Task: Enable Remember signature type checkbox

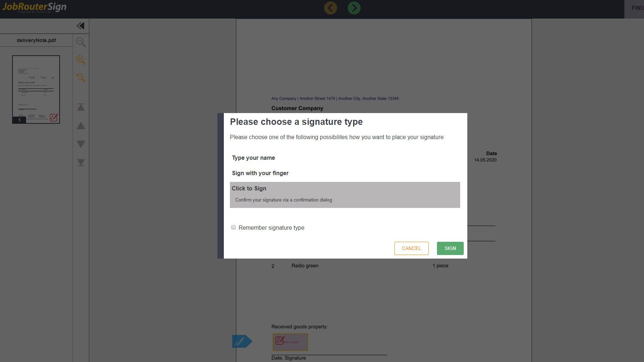Action: (233, 227)
